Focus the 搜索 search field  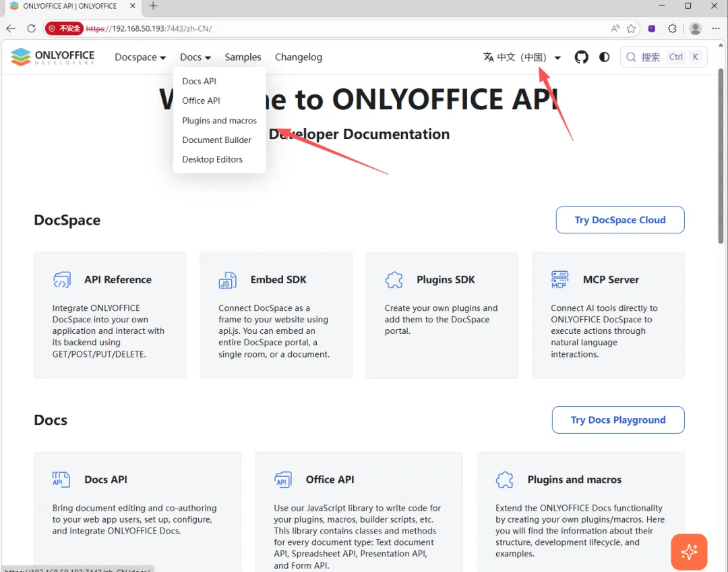[x=663, y=57]
